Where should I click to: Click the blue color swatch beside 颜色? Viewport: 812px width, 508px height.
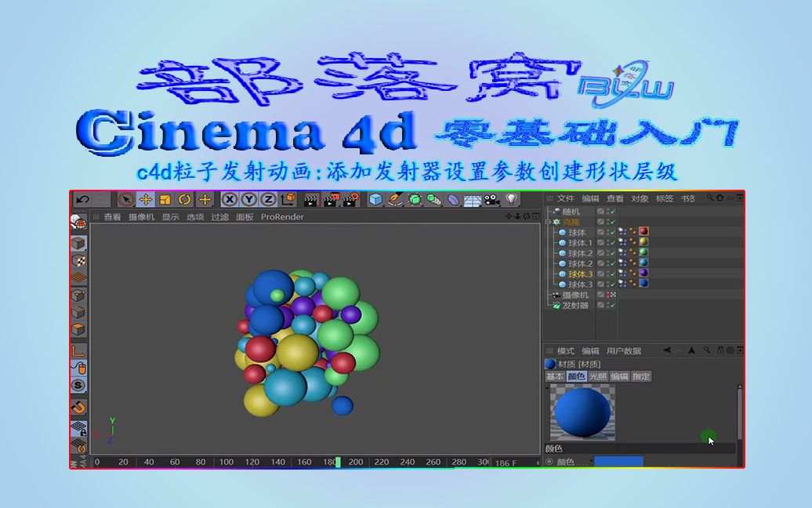[618, 459]
